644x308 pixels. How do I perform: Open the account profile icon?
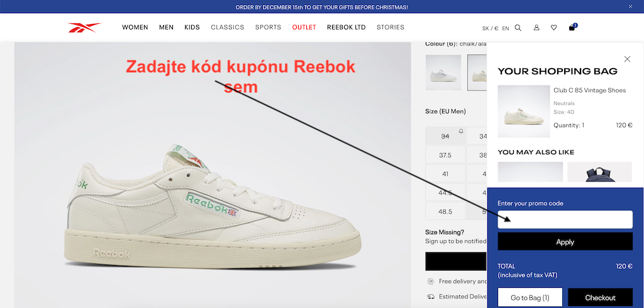point(536,28)
